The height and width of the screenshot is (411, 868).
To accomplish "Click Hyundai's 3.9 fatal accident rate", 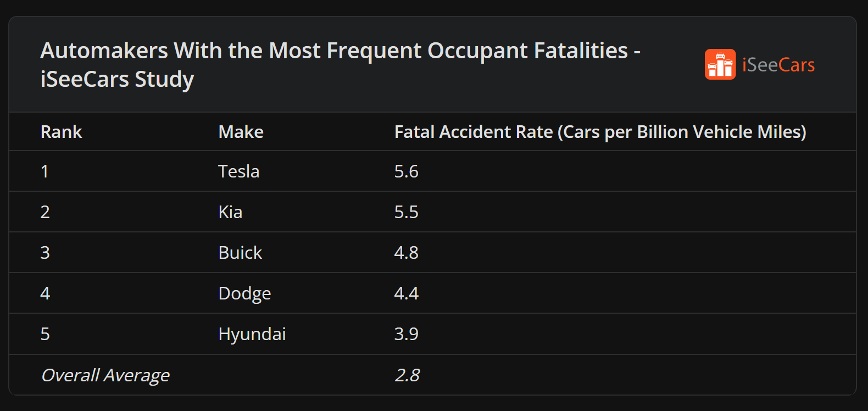I will click(x=406, y=334).
